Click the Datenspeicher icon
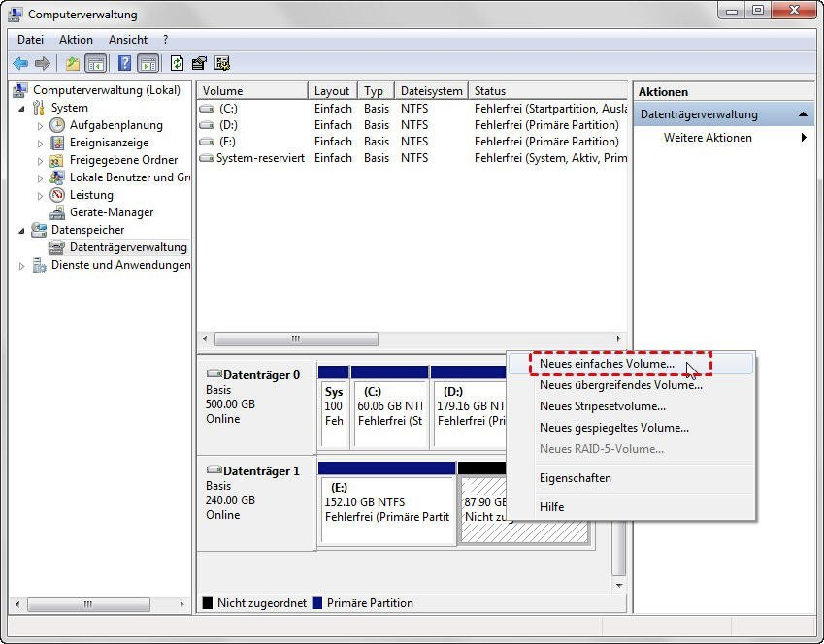Image resolution: width=824 pixels, height=644 pixels. (39, 230)
